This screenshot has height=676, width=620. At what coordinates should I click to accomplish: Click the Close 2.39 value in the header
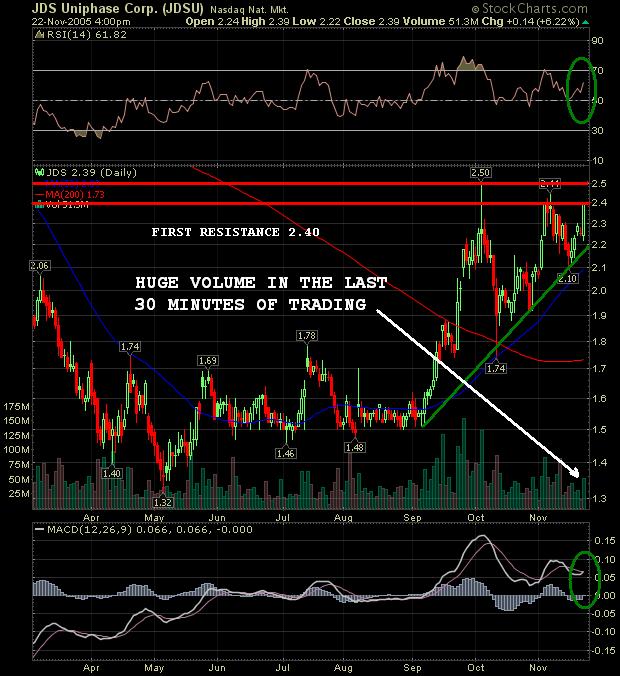(372, 21)
